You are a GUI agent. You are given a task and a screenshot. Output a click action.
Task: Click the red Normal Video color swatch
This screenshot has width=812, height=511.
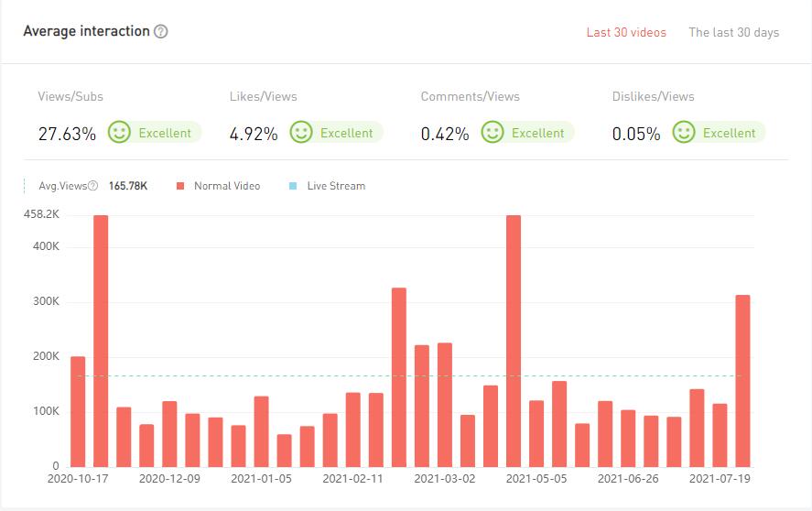coord(180,186)
